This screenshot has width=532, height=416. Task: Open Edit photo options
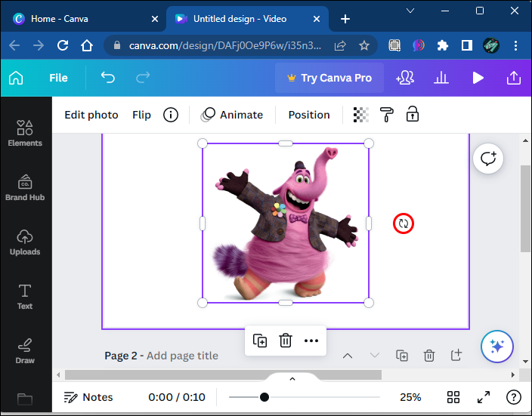coord(91,115)
